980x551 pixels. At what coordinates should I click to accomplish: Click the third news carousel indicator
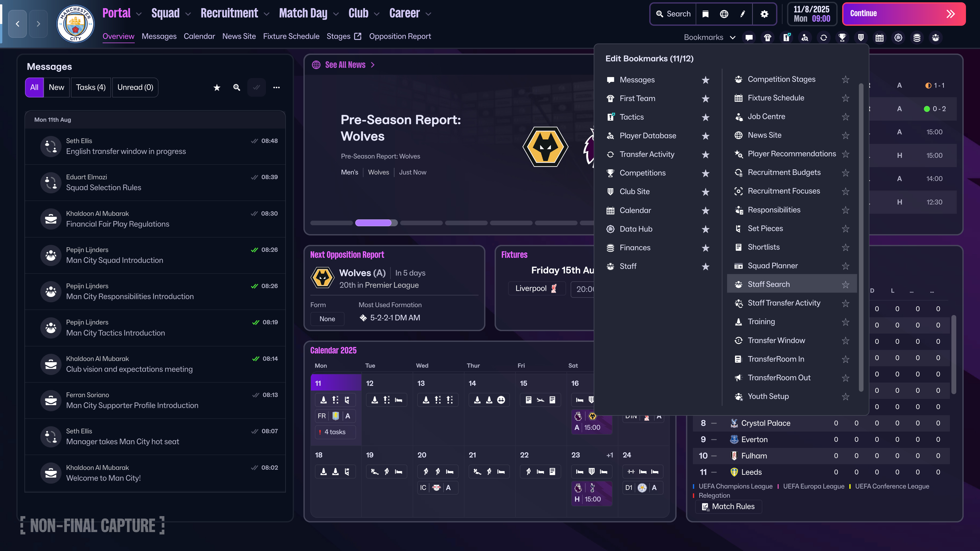point(421,223)
